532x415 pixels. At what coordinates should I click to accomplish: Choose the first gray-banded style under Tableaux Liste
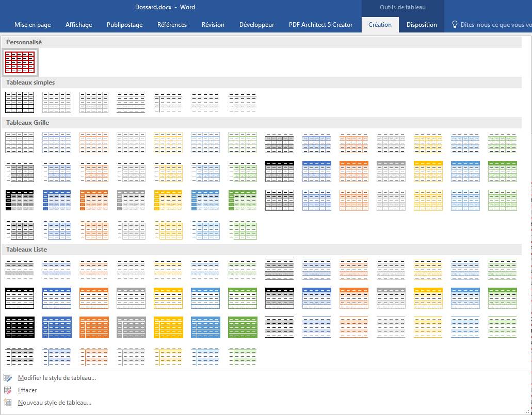pyautogui.click(x=20, y=269)
